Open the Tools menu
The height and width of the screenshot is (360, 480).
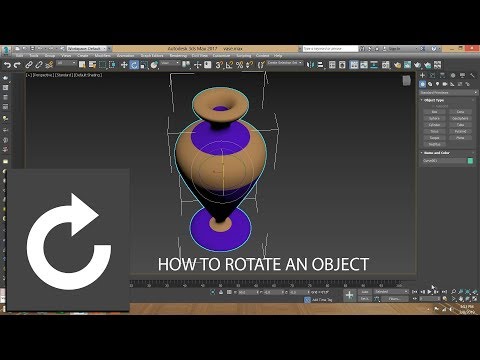[34, 56]
